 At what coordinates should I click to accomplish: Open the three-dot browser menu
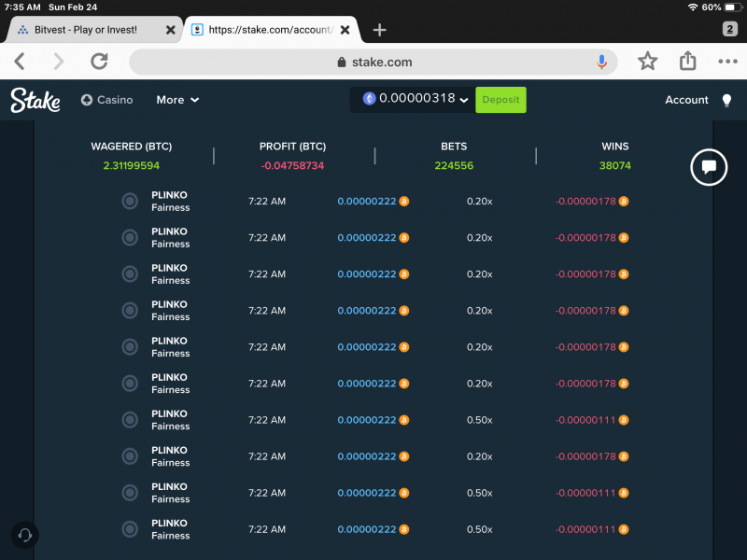tap(727, 62)
